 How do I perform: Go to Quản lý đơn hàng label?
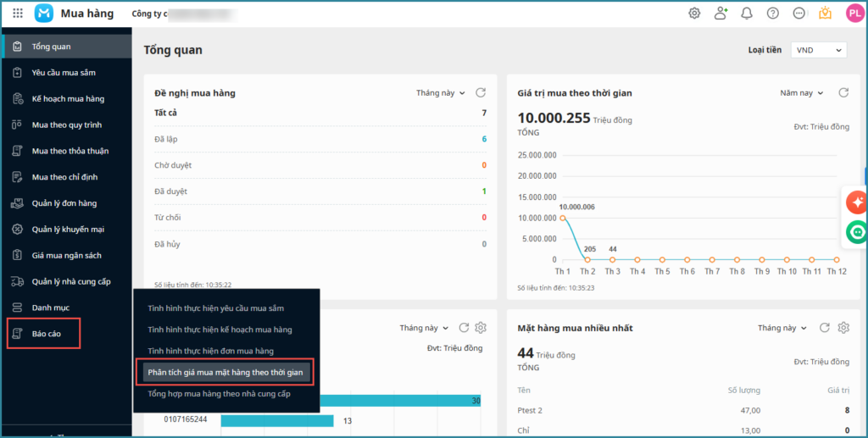coord(64,203)
